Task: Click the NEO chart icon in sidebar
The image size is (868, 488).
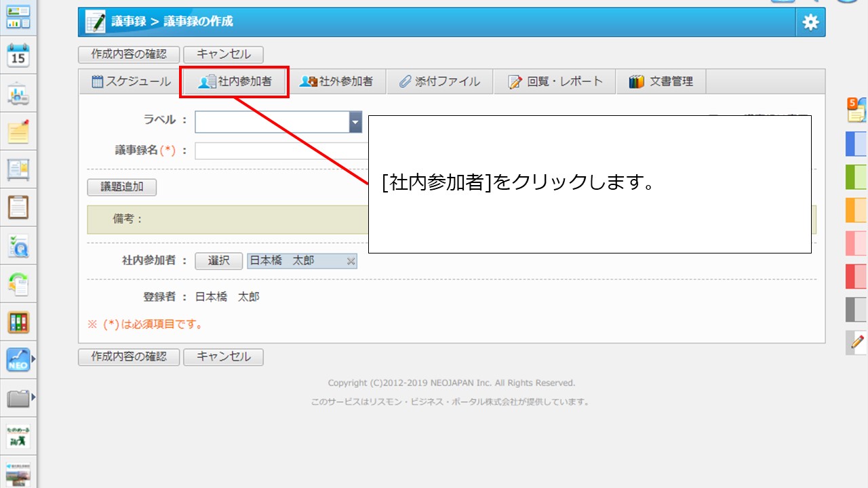Action: (18, 360)
